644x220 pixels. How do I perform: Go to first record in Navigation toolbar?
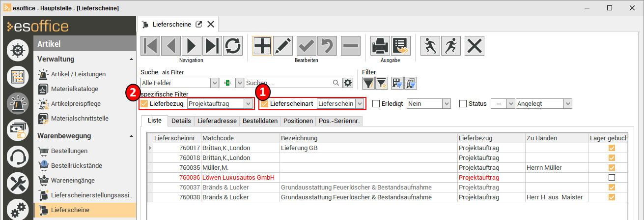coord(150,46)
